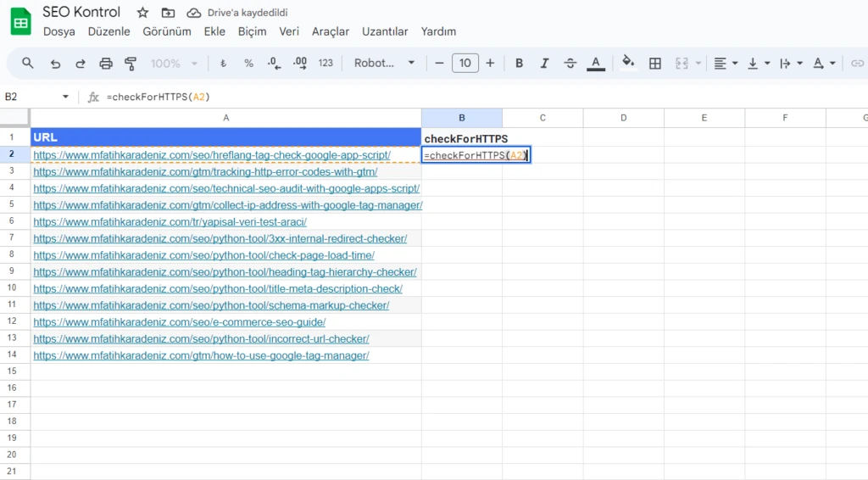Toggle bold formatting

[x=519, y=64]
